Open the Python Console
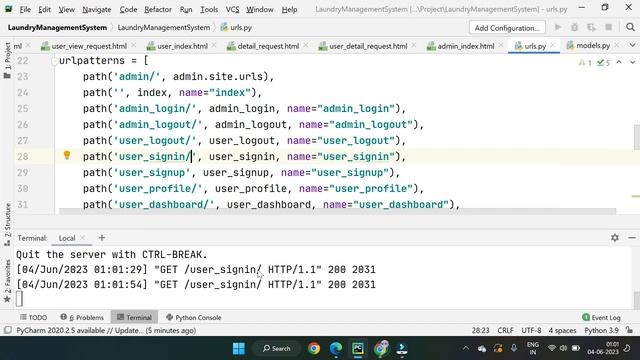640x360 pixels. pyautogui.click(x=193, y=317)
